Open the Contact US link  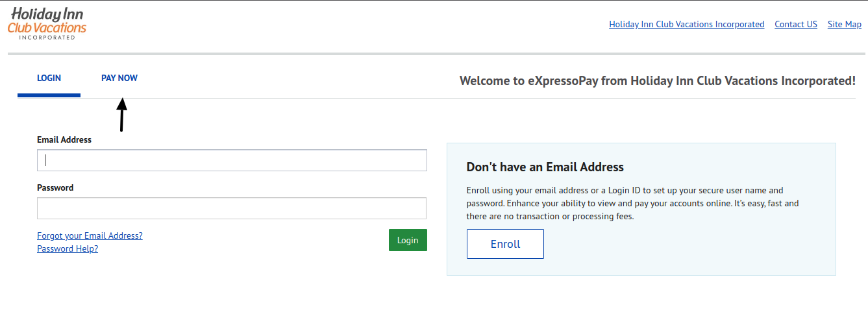pos(795,25)
